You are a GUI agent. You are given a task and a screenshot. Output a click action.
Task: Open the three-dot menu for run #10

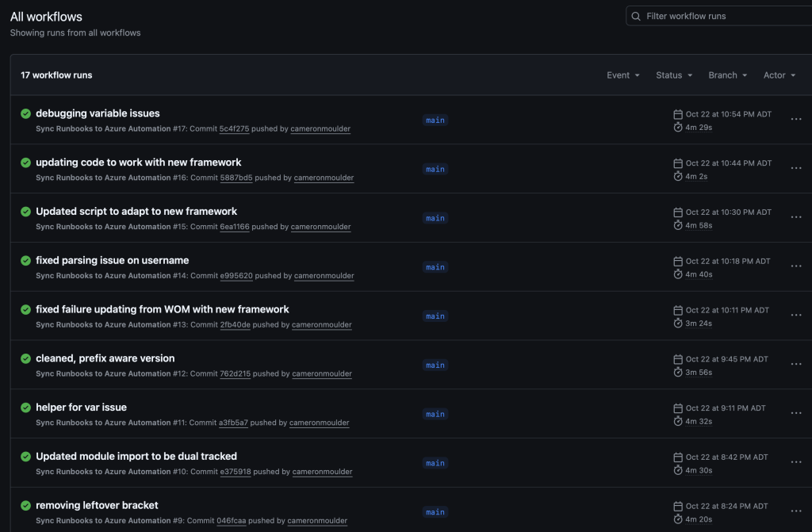(796, 463)
